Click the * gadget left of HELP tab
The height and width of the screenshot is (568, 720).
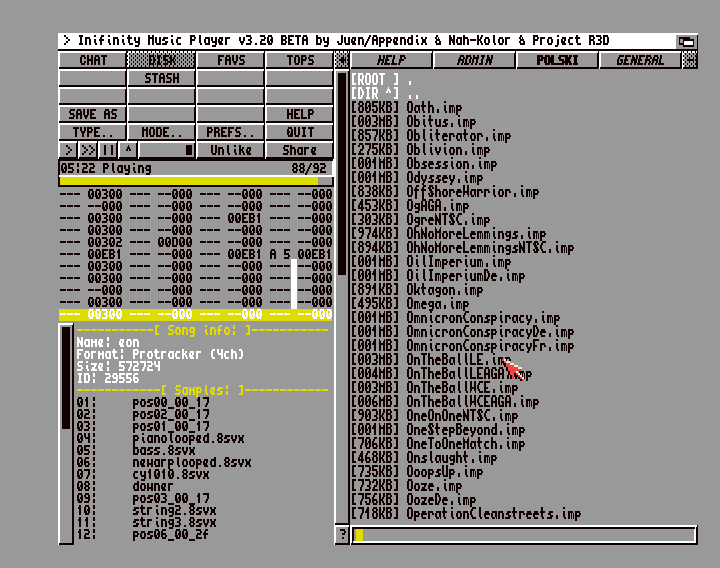pyautogui.click(x=341, y=60)
